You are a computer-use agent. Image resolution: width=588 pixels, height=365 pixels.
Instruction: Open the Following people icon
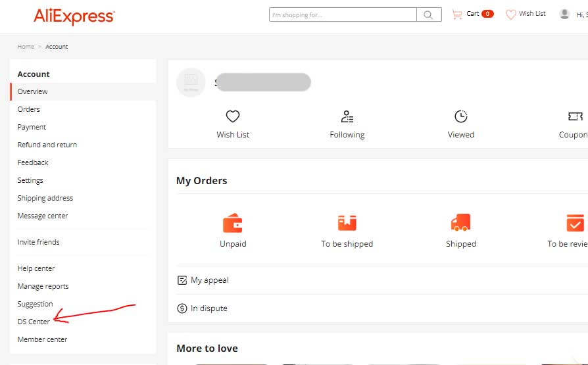pyautogui.click(x=347, y=116)
